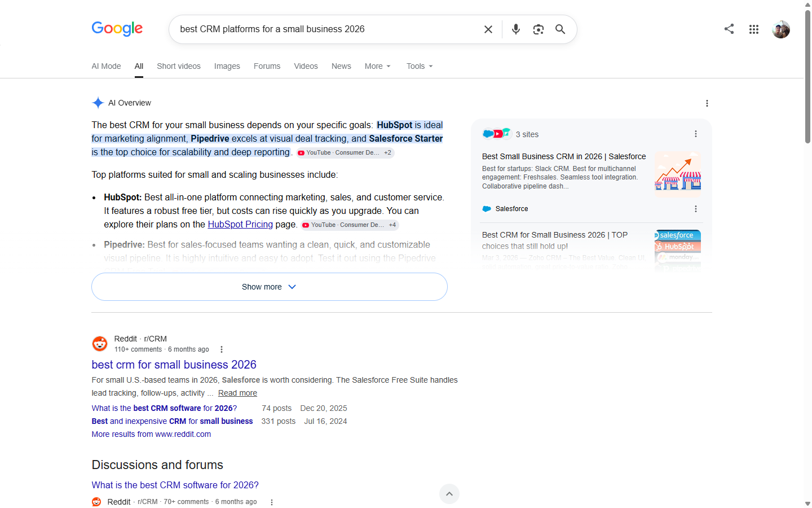812x508 pixels.
Task: Switch to Images tab
Action: coord(227,66)
